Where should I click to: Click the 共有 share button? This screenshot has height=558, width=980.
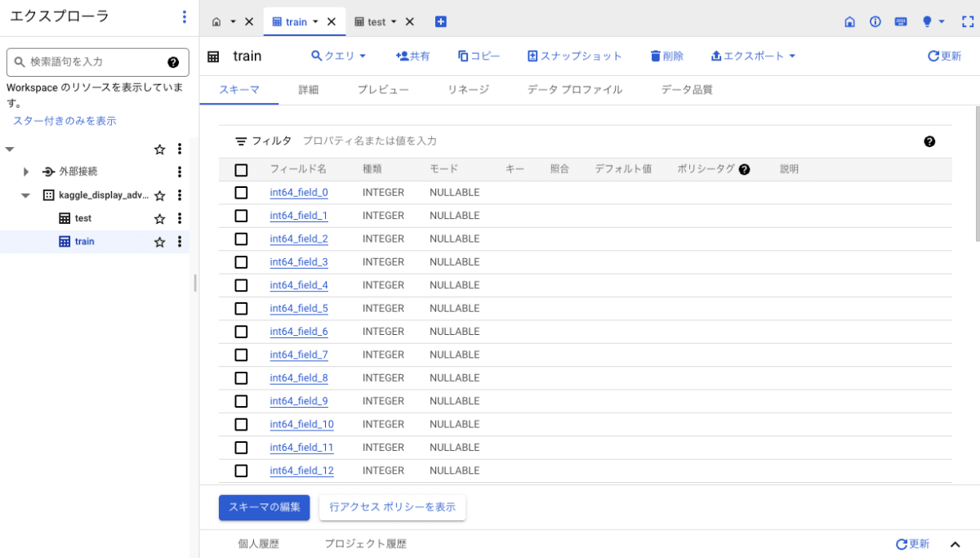412,56
